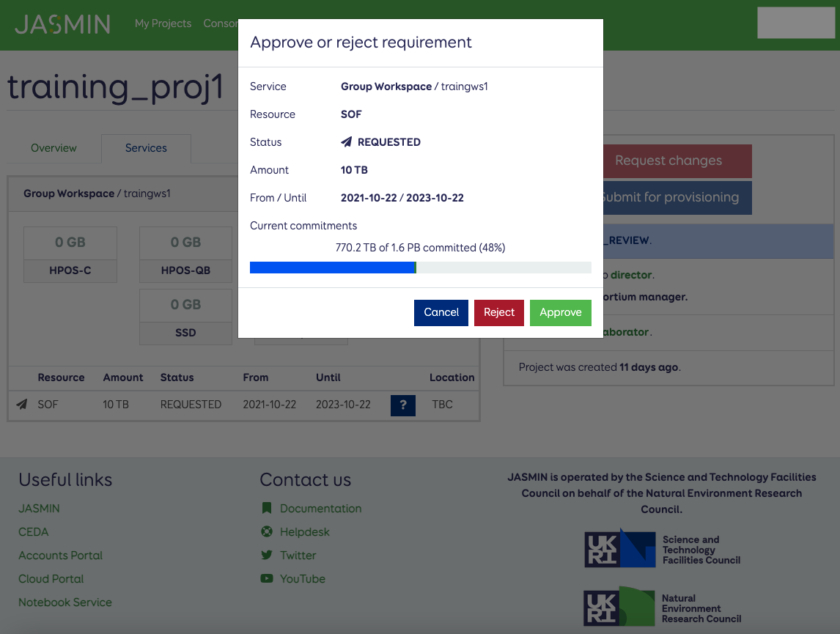840x634 pixels.
Task: Select the Services tab
Action: point(146,148)
